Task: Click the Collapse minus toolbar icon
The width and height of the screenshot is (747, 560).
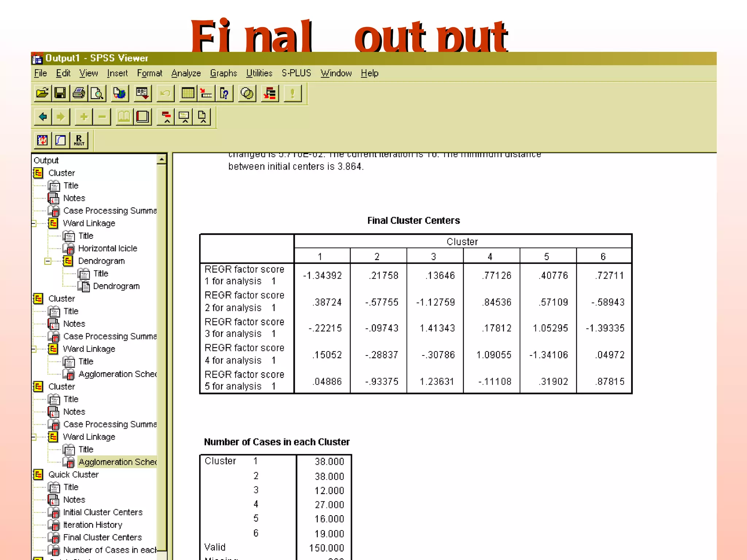Action: click(x=102, y=117)
